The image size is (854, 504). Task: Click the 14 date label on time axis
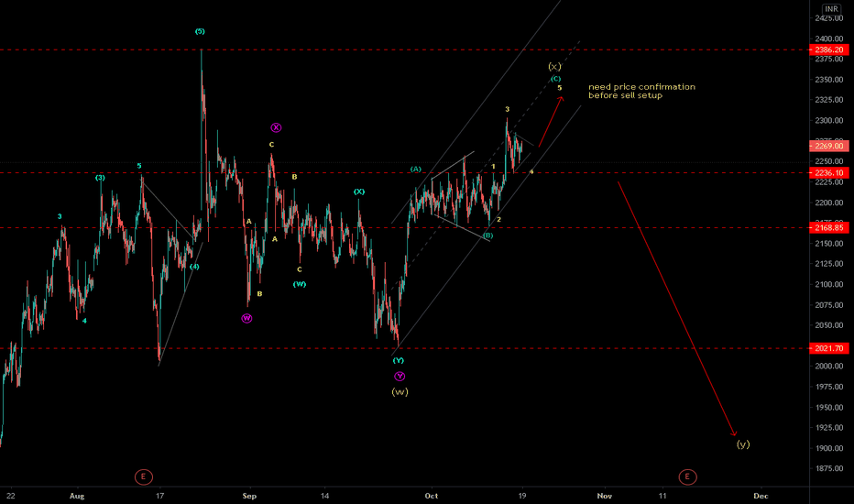(x=324, y=496)
